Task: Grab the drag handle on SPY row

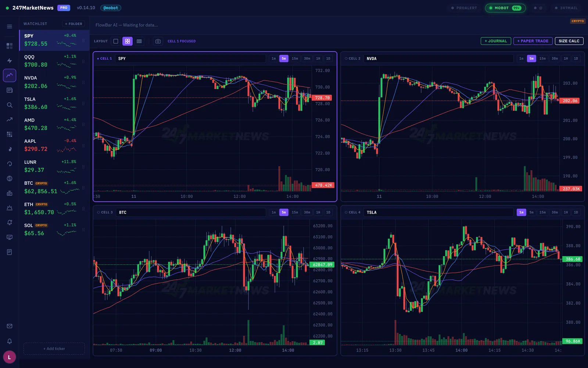Action: [83, 40]
